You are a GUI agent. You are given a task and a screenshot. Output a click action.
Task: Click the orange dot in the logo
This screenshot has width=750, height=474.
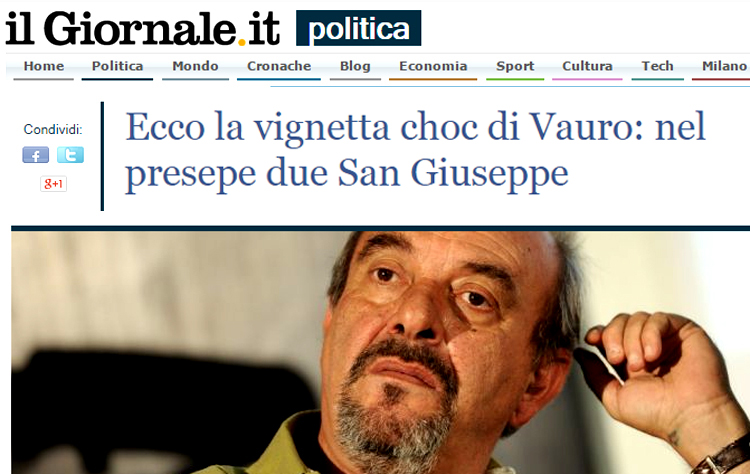tap(242, 42)
